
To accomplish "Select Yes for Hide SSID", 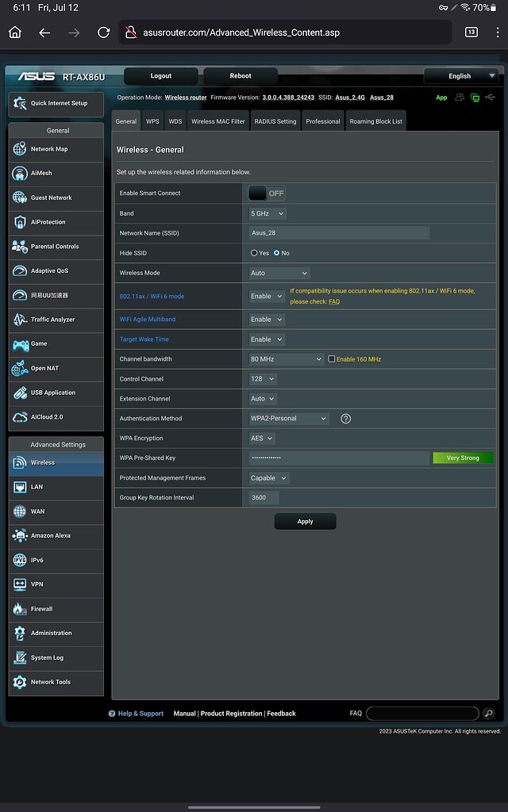I will tap(254, 253).
